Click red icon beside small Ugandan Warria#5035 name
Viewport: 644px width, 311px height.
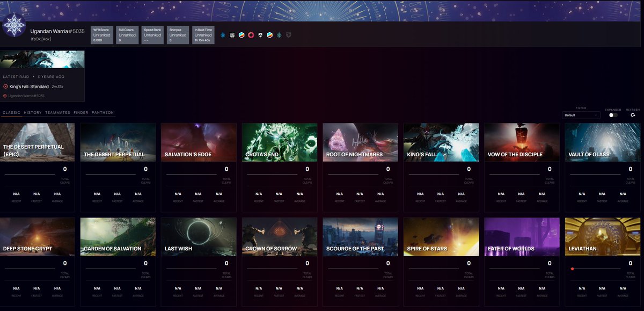5,96
